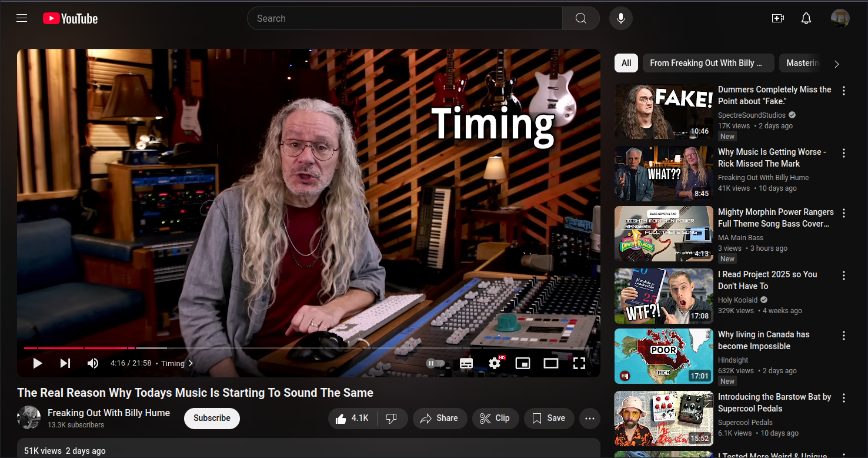Click the video title below the player

click(x=195, y=393)
